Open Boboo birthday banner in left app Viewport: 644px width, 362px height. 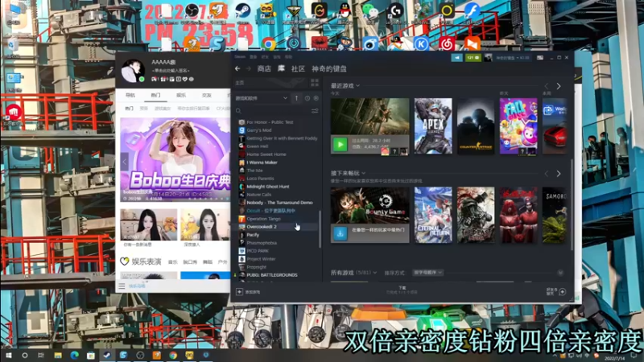[x=175, y=159]
